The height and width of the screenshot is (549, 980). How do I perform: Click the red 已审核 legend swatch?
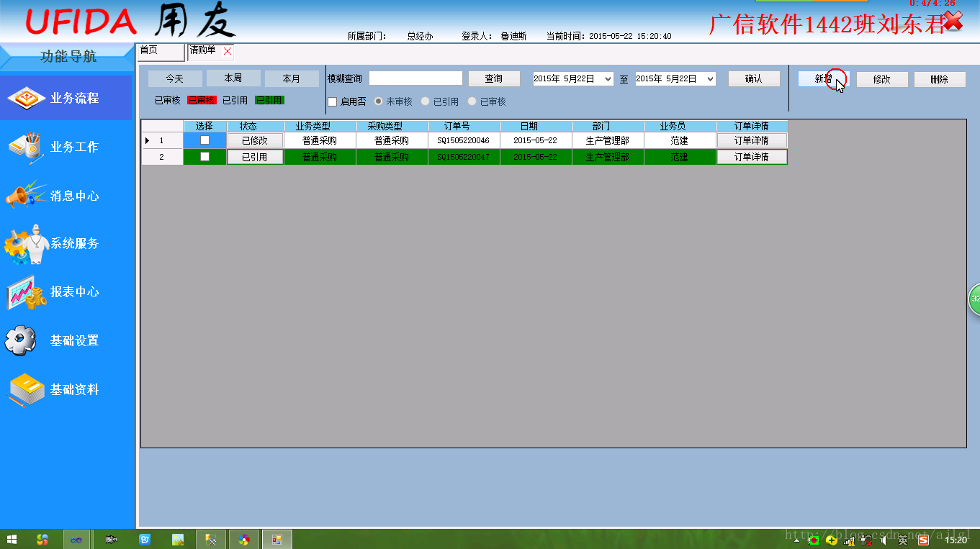click(x=201, y=101)
